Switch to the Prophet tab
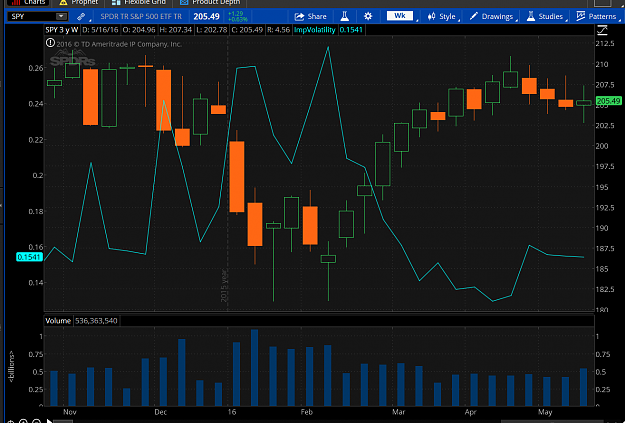Viewport: 625px width, 423px height. [79, 3]
